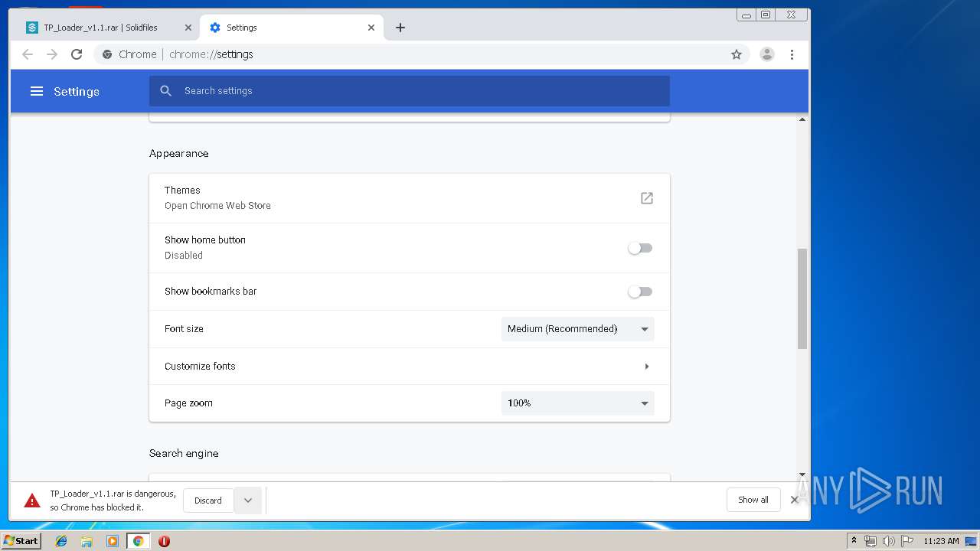The image size is (980, 551).
Task: Expand download options chevron next to Discard
Action: (248, 500)
